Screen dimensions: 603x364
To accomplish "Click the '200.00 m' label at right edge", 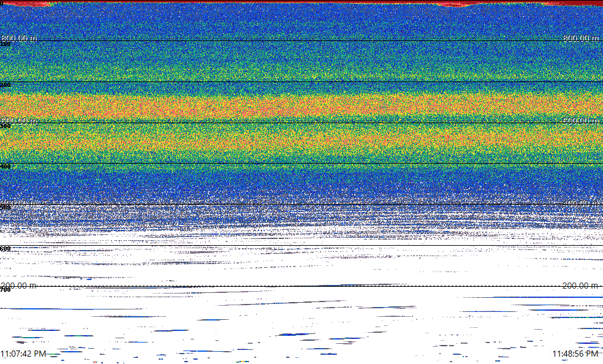I will point(580,285).
